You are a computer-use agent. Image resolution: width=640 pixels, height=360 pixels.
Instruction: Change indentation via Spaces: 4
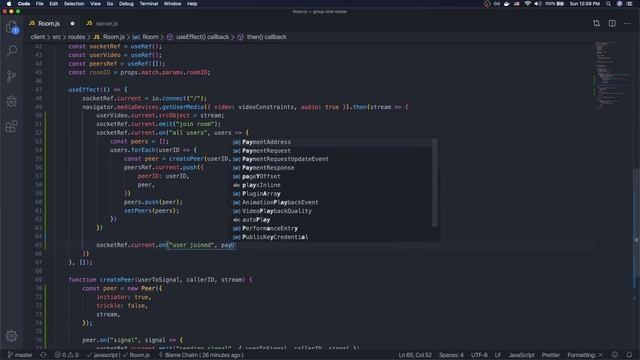click(451, 355)
